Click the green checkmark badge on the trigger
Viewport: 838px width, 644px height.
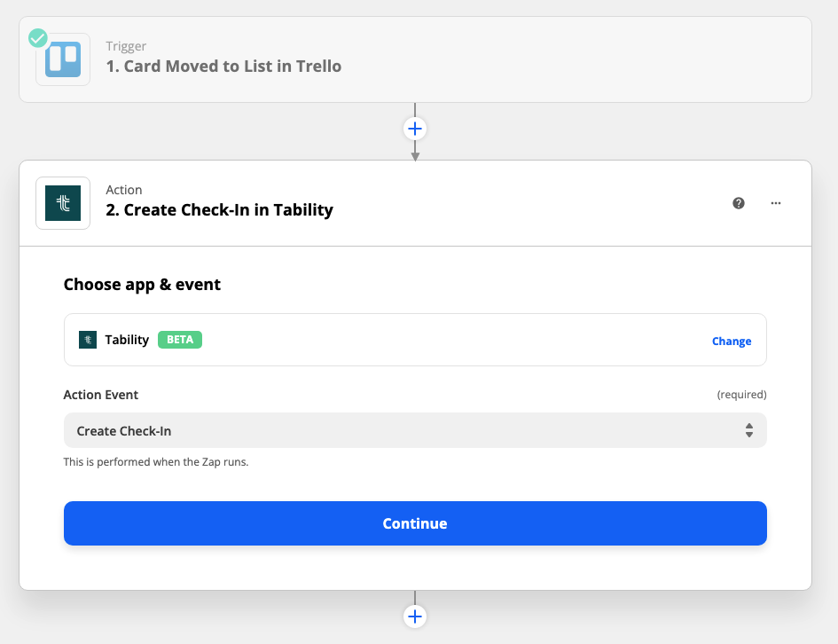[38, 38]
